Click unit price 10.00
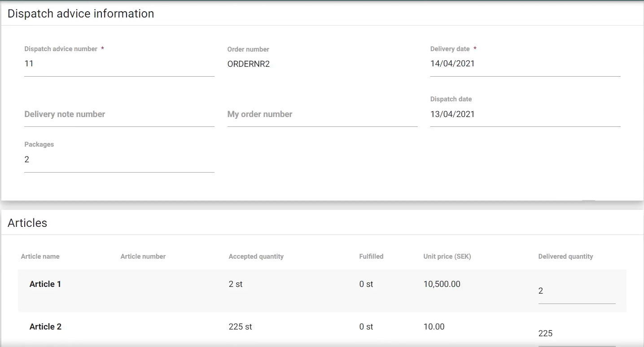Viewport: 644px width, 347px height. point(434,327)
